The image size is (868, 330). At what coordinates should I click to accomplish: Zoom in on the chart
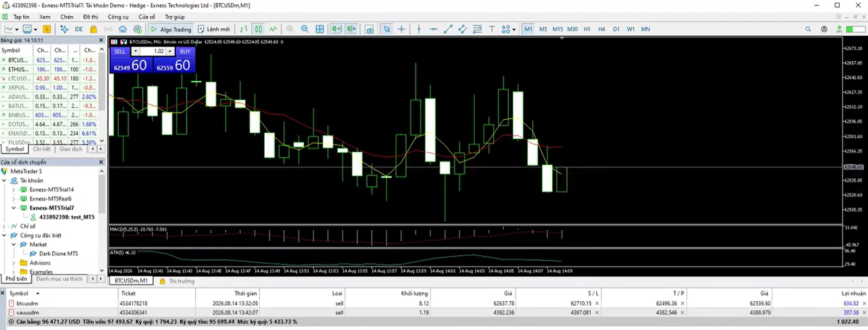click(x=290, y=29)
